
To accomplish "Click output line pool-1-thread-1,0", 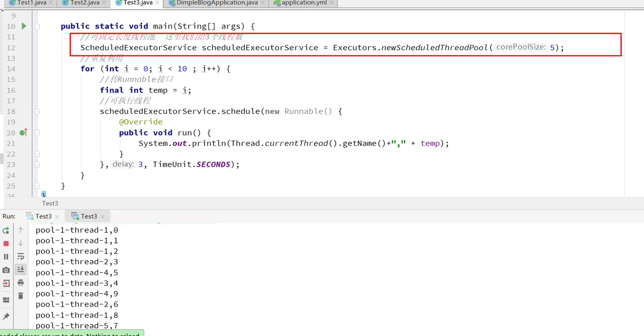I will click(x=77, y=230).
